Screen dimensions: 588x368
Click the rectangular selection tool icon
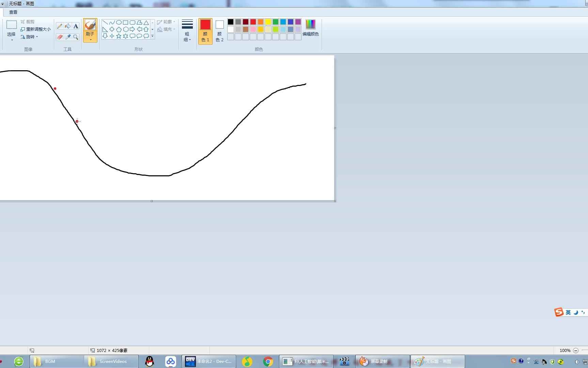[12, 25]
